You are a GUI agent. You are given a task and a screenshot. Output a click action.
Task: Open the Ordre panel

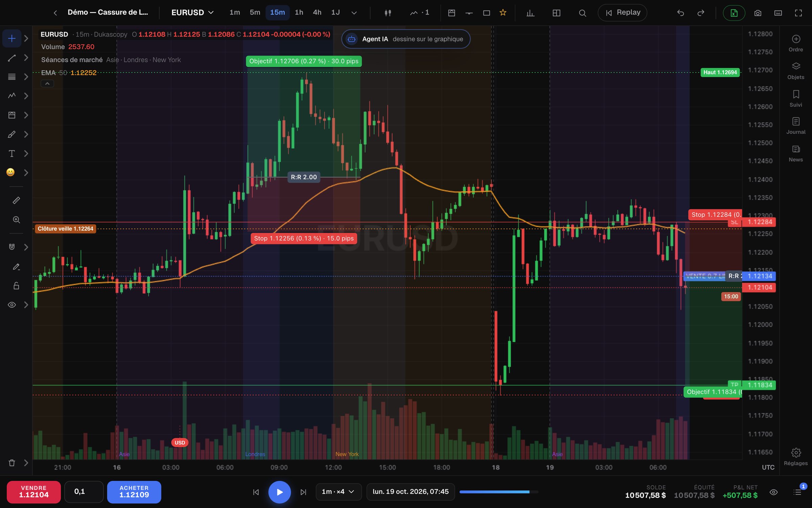[x=796, y=43]
